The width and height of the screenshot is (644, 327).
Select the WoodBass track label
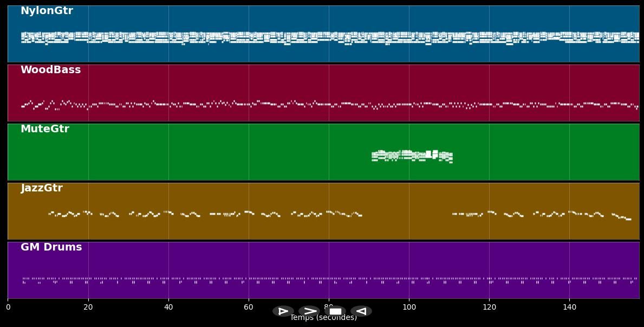pos(50,70)
